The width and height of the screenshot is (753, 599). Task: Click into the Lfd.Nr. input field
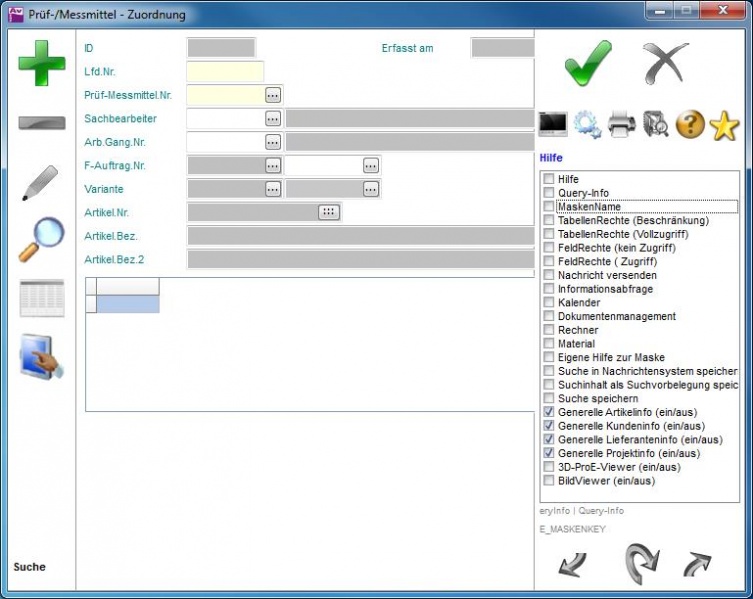pos(225,71)
